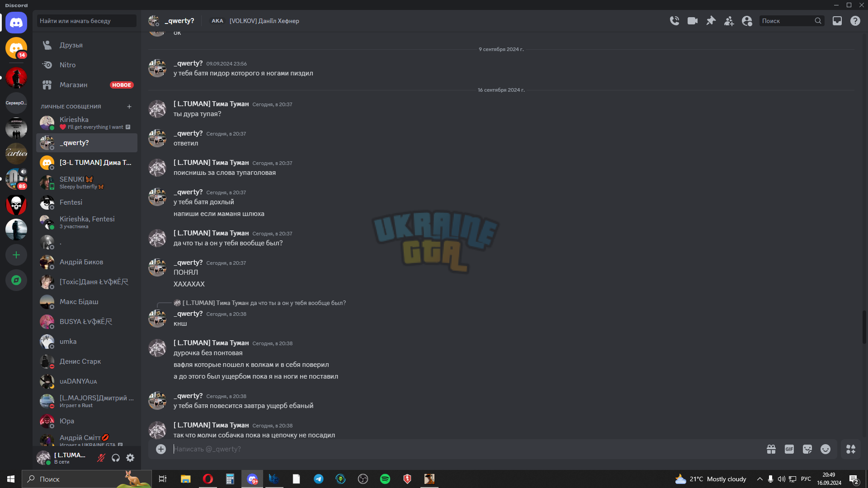Image resolution: width=868 pixels, height=488 pixels.
Task: Open DM with Kirieshka
Action: pos(87,123)
